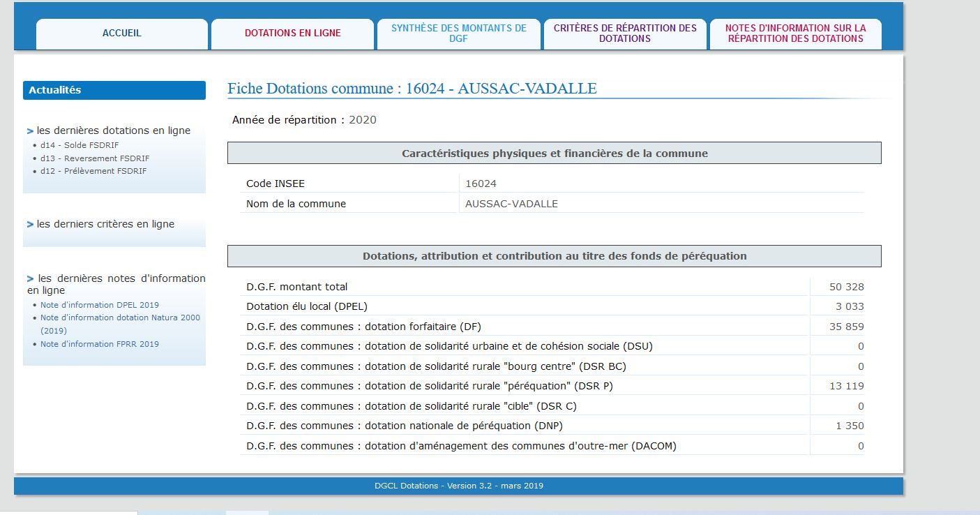Click the arrow beside les dernières notes d'information

pos(30,278)
